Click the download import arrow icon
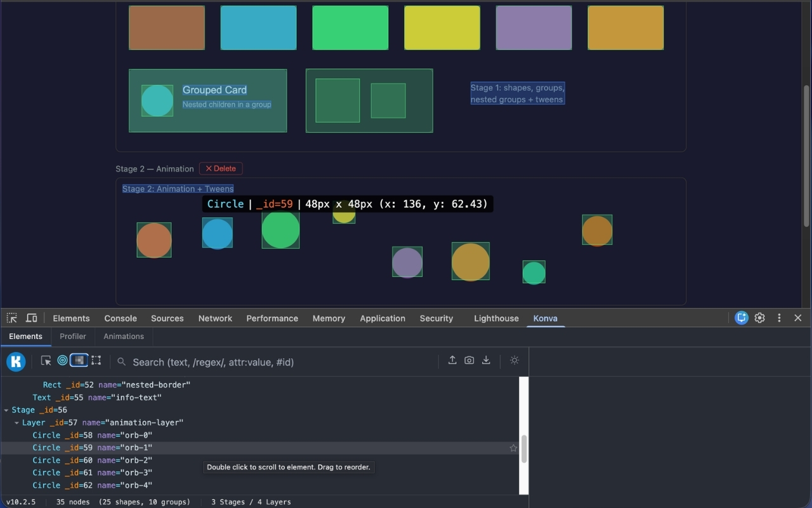 486,360
